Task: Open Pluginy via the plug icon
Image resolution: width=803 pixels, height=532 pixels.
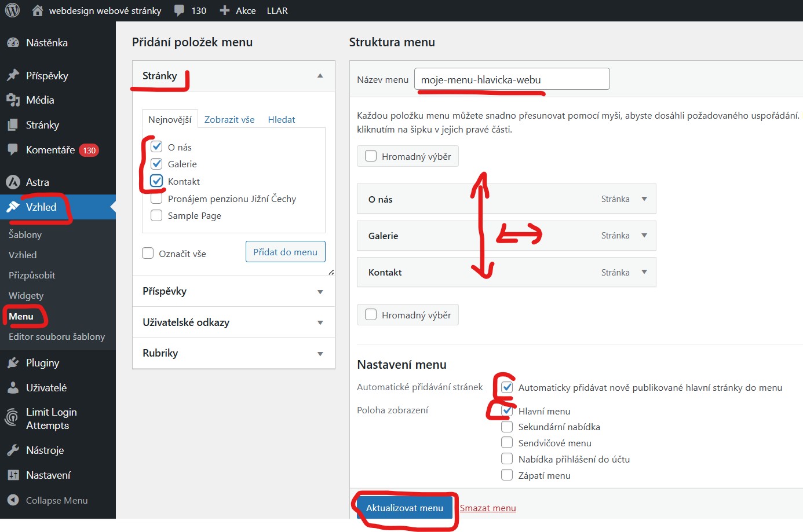Action: pyautogui.click(x=14, y=362)
